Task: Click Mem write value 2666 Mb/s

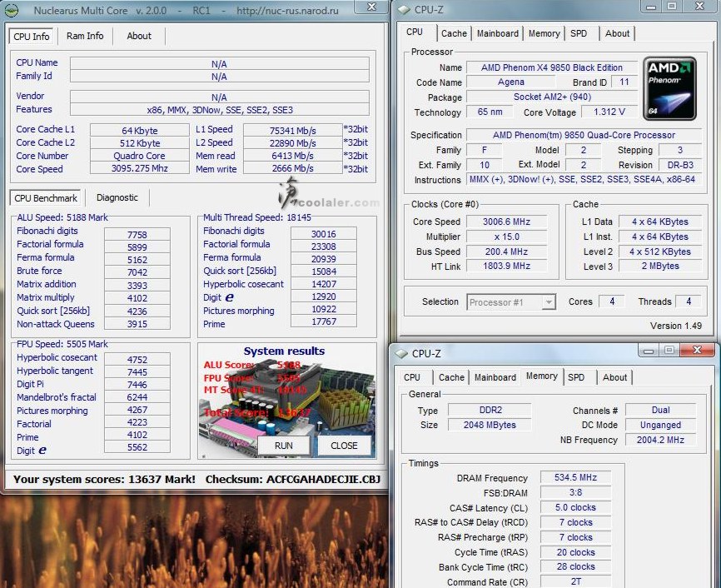Action: tap(292, 168)
